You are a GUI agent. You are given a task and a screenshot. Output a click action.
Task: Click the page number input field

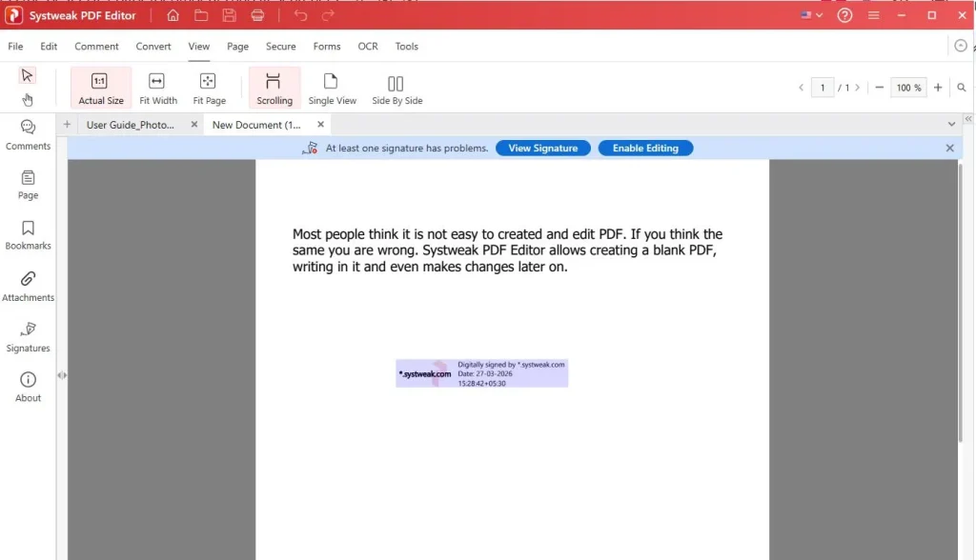(x=823, y=88)
